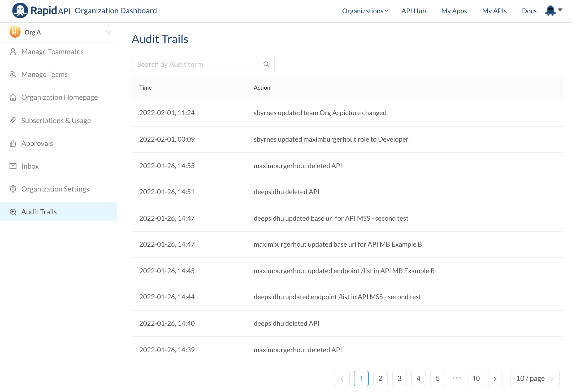572x392 pixels.
Task: Navigate to page 5 of results
Action: [x=438, y=378]
